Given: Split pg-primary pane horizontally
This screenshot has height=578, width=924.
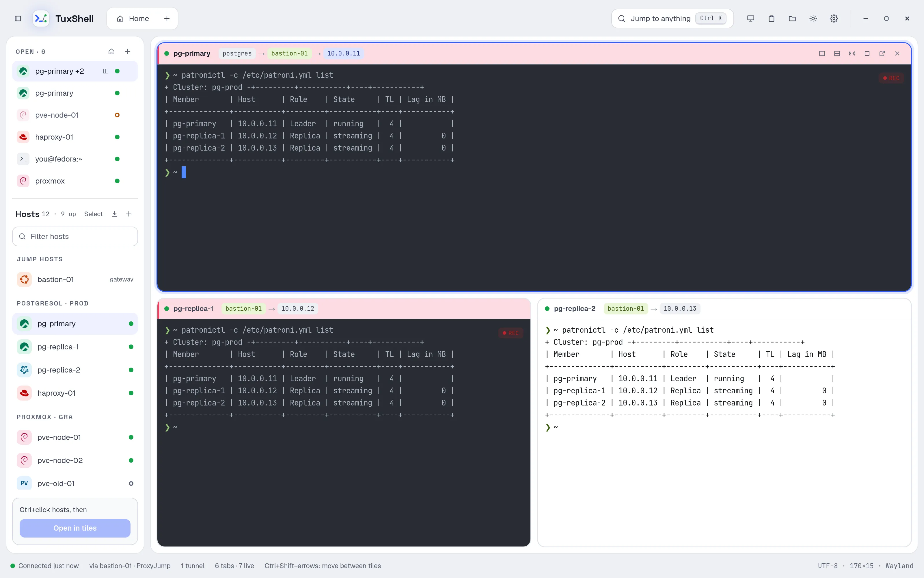Looking at the screenshot, I should click(x=837, y=53).
